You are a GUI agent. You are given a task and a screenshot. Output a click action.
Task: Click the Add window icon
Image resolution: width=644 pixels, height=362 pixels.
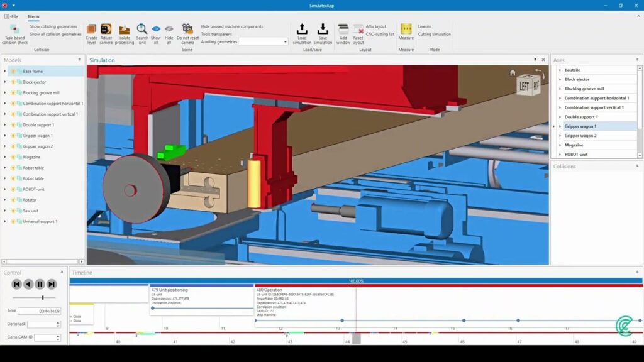click(x=343, y=29)
